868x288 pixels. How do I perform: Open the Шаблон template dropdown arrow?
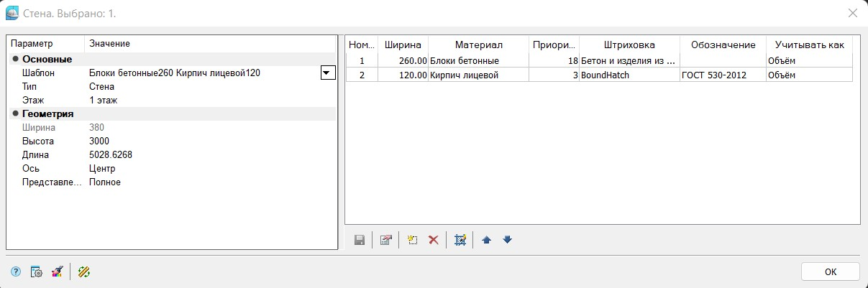[328, 73]
